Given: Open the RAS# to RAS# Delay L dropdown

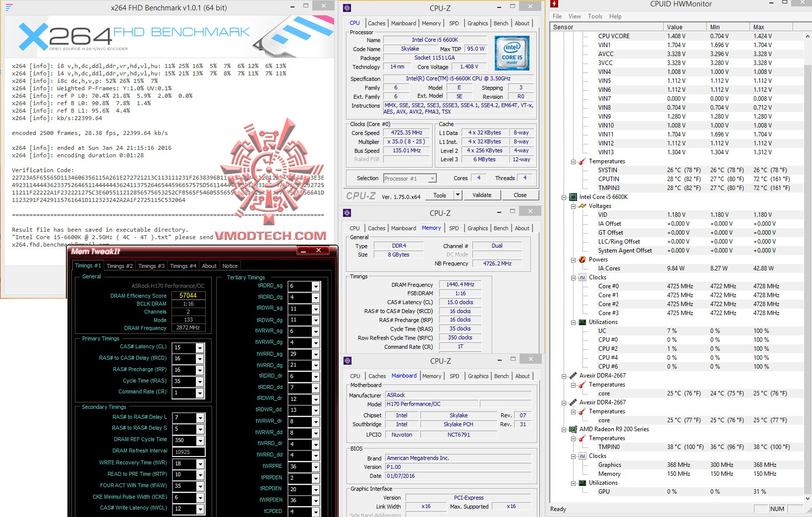Looking at the screenshot, I should pyautogui.click(x=200, y=418).
